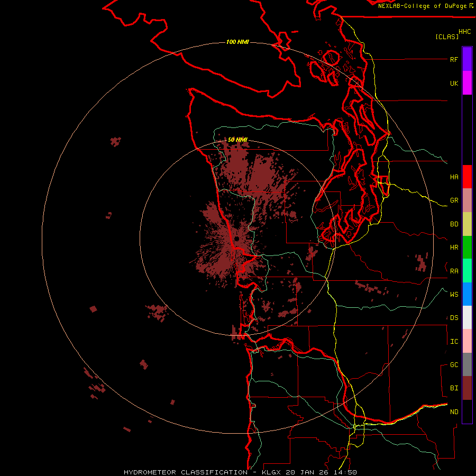
Task: Click the DS white legend swatch
Action: (467, 317)
